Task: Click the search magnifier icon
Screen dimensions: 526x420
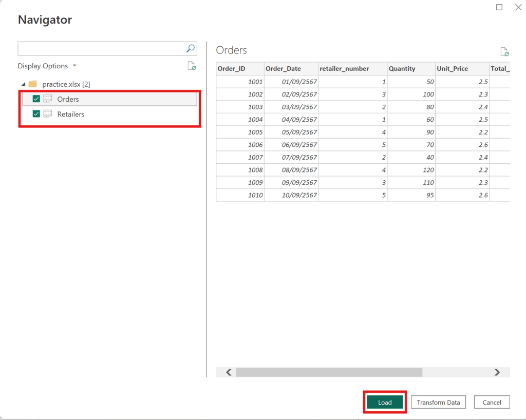Action: click(x=190, y=49)
